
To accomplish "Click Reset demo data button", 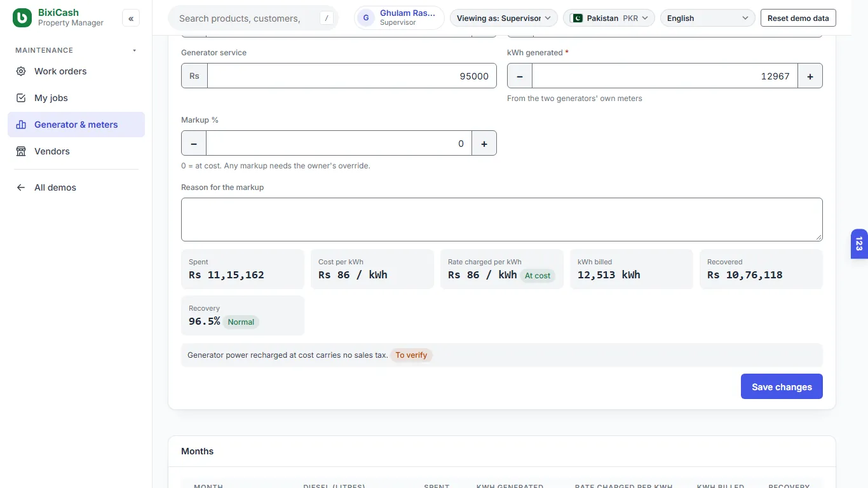I will click(798, 18).
